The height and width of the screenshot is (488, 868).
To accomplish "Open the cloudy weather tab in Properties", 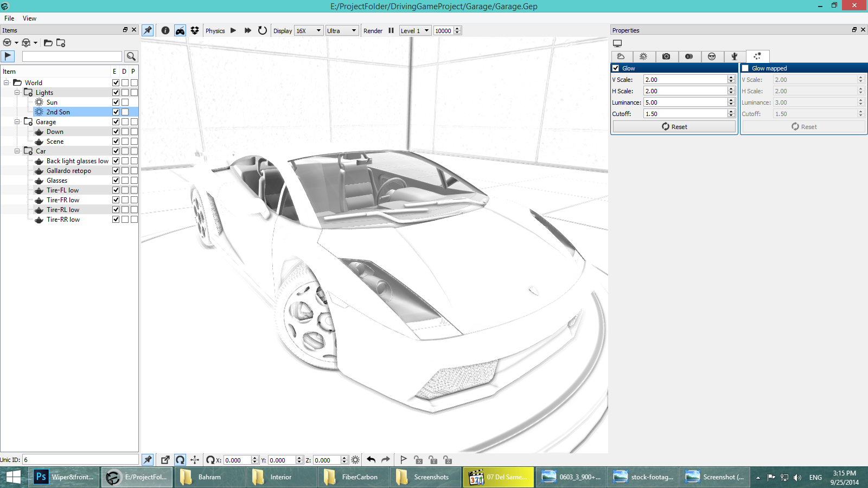I will coord(621,56).
